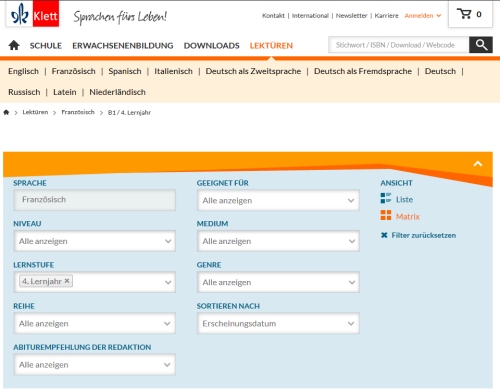Click the Sprachen fürs Leben slogan
Viewport: 500px width, 391px height.
(x=120, y=17)
